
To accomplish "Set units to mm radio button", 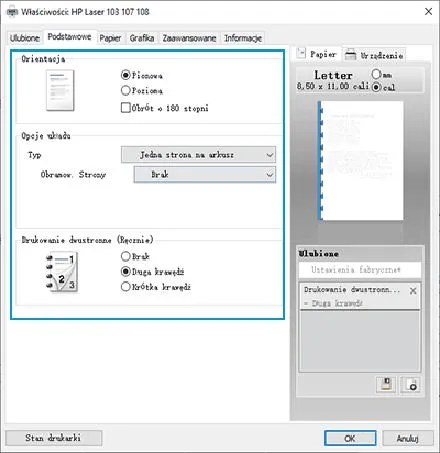I will [376, 74].
